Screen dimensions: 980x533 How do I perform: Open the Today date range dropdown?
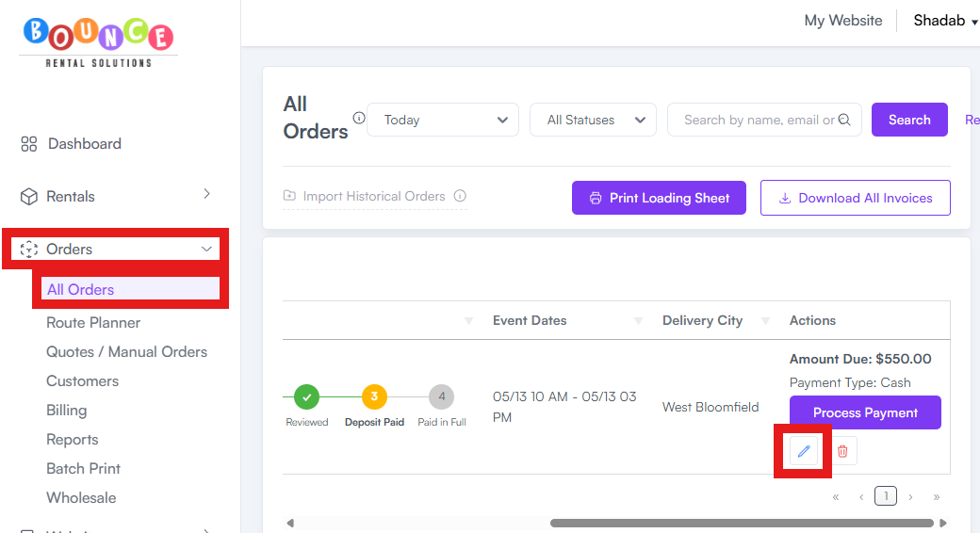tap(443, 120)
